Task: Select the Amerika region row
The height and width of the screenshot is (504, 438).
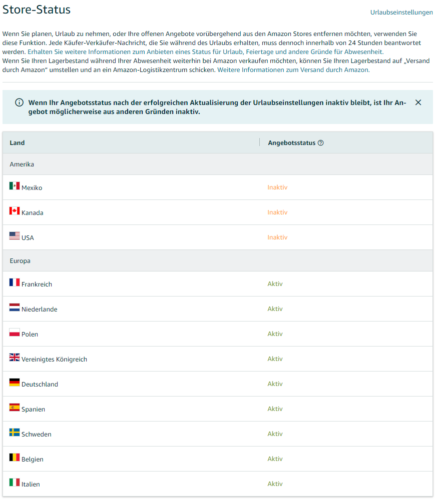Action: (218, 164)
